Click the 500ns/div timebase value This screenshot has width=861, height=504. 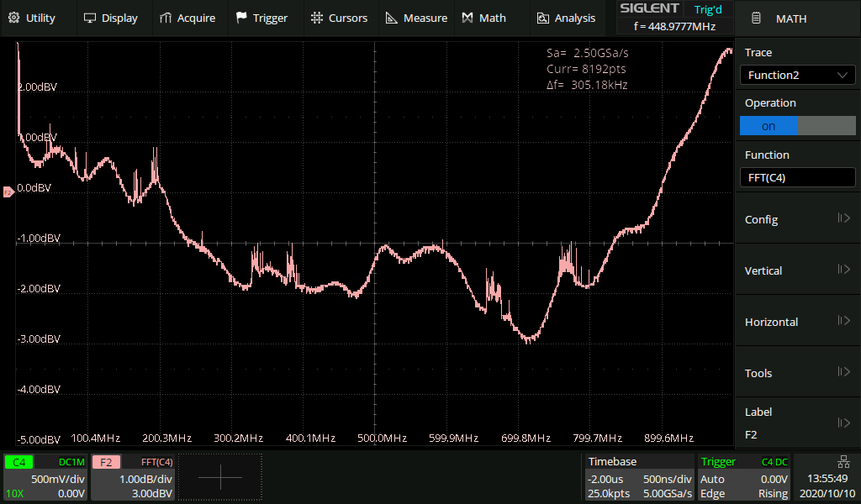click(x=667, y=479)
